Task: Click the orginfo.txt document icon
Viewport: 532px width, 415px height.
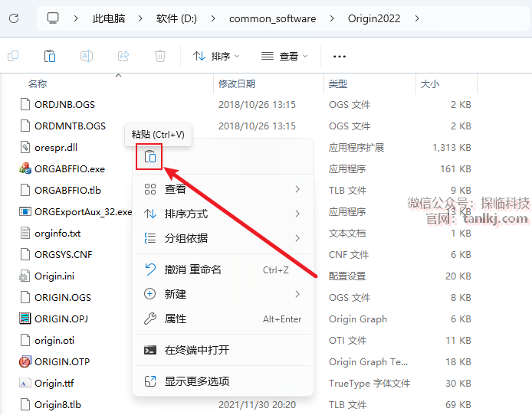Action: click(25, 233)
